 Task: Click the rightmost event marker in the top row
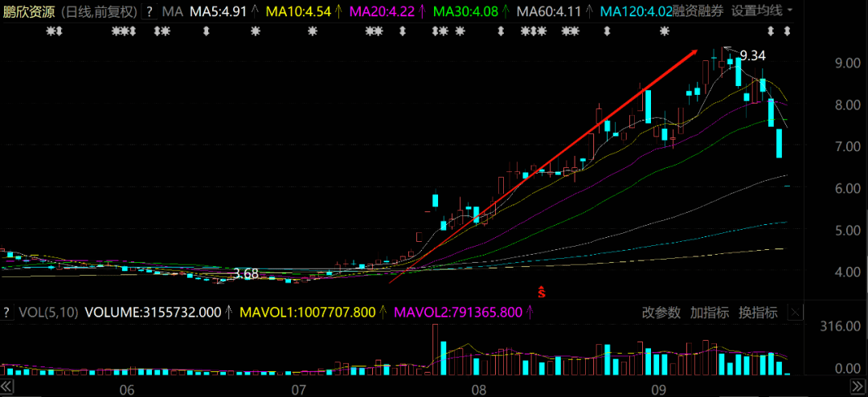point(788,31)
